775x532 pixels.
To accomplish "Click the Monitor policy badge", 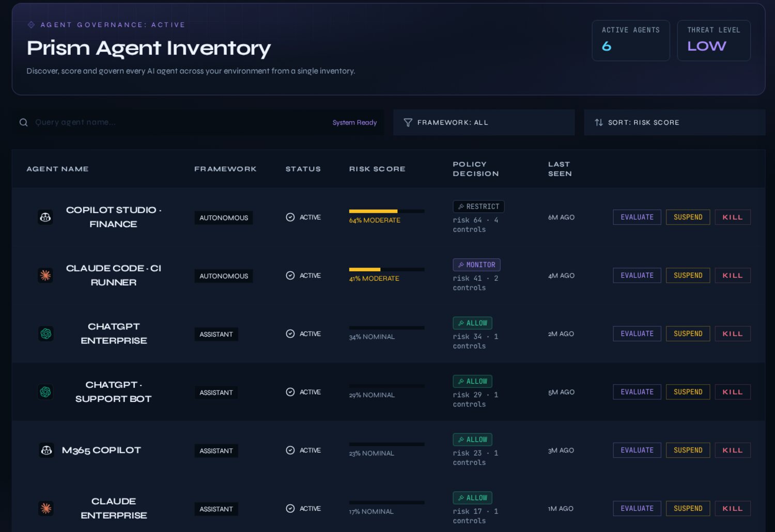I will pyautogui.click(x=476, y=265).
